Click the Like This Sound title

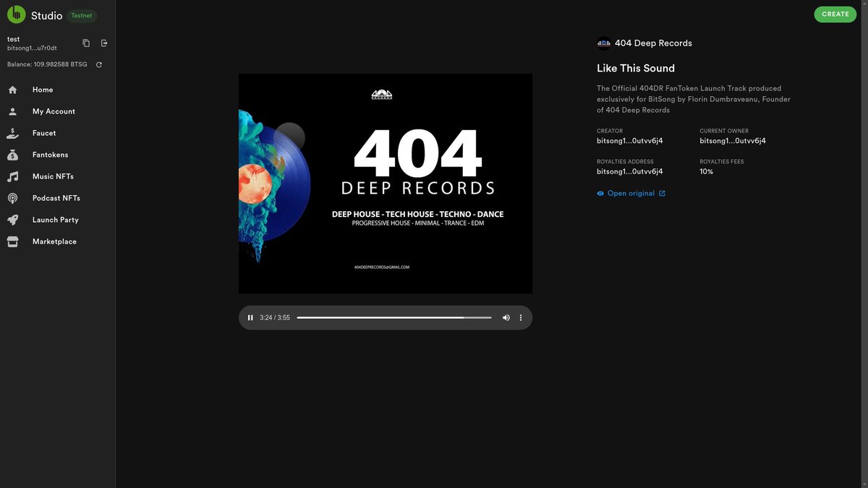(636, 68)
